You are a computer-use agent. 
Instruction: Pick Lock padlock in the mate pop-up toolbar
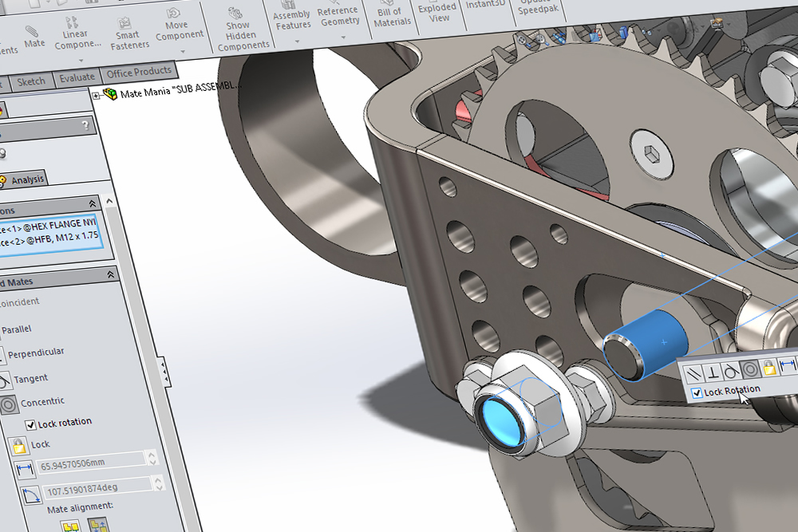click(x=769, y=367)
